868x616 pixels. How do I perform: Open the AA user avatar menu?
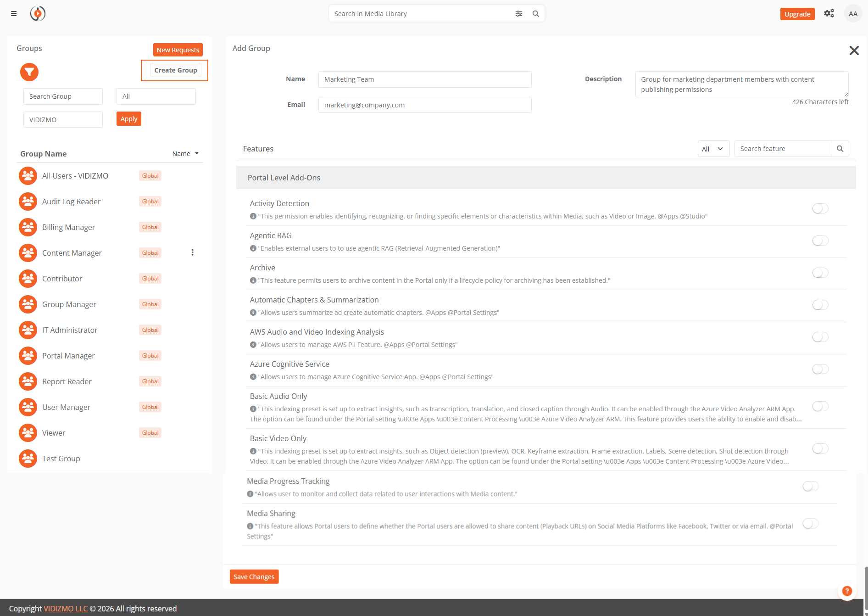[x=852, y=13]
